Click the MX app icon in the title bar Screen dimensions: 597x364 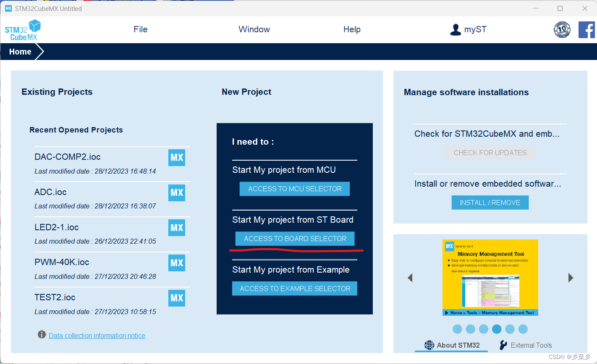(x=8, y=8)
